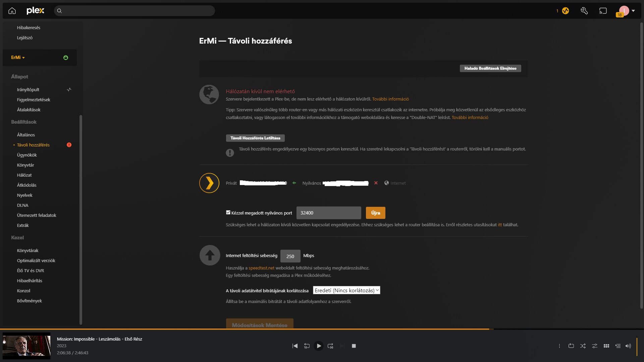The height and width of the screenshot is (362, 644).
Task: Open the play queue list icon
Action: 618,346
